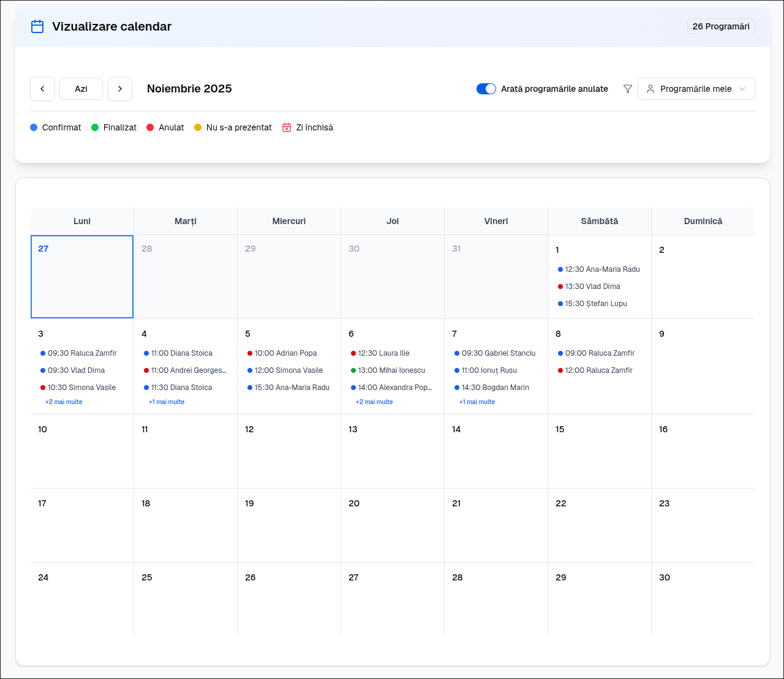784x679 pixels.
Task: Click the calendar icon beside Vizualizare calendar
Action: point(37,26)
